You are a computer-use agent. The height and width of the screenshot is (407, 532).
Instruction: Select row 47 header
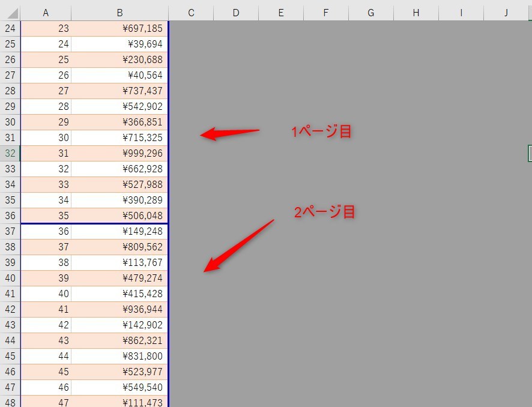pos(10,387)
